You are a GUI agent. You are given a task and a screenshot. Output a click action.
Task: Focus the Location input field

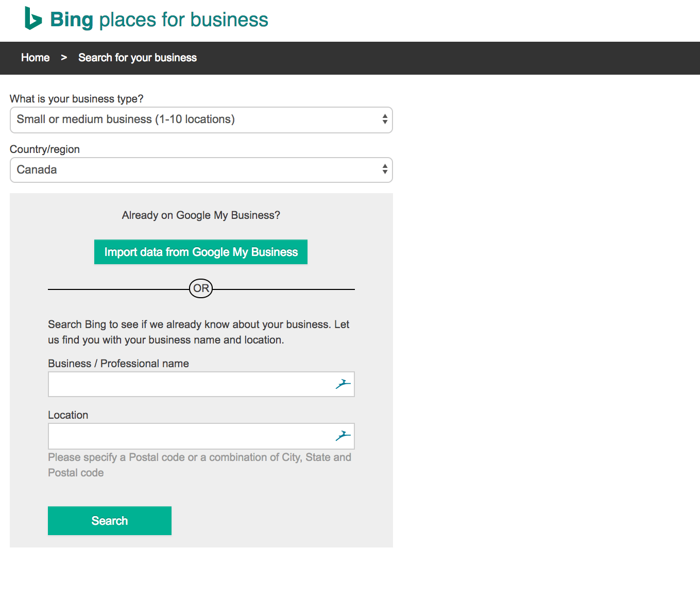pos(201,436)
